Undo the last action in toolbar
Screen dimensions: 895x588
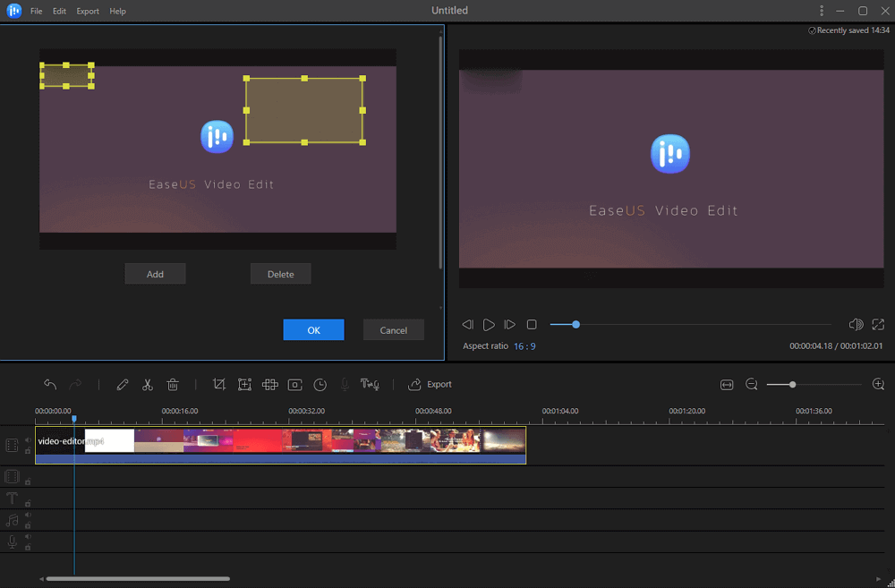[x=50, y=384]
